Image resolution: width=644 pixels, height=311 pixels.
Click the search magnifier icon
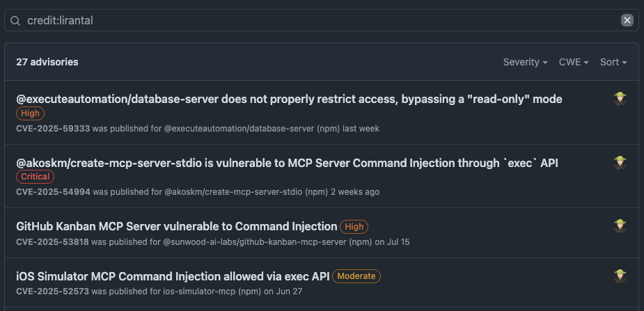click(x=15, y=21)
